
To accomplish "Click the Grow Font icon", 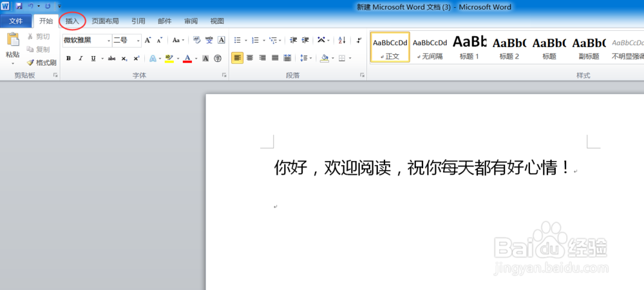I will [148, 40].
